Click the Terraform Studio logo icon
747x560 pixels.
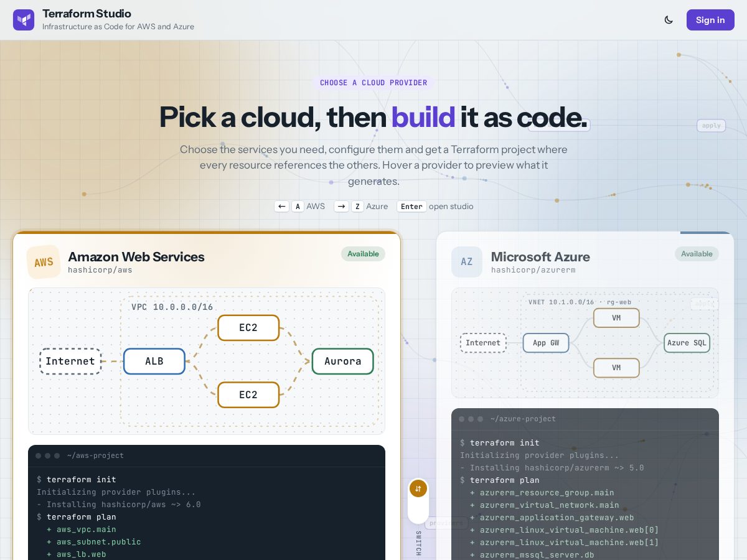pyautogui.click(x=24, y=20)
